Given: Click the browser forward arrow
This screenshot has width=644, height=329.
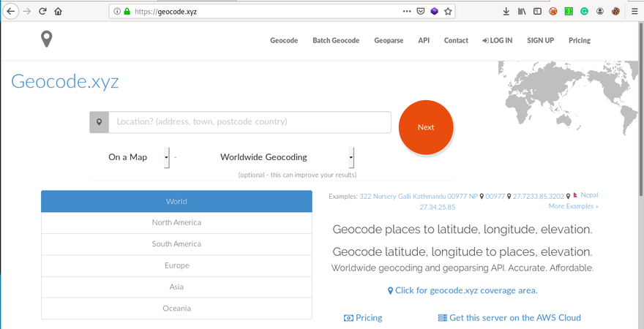Looking at the screenshot, I should click(28, 12).
